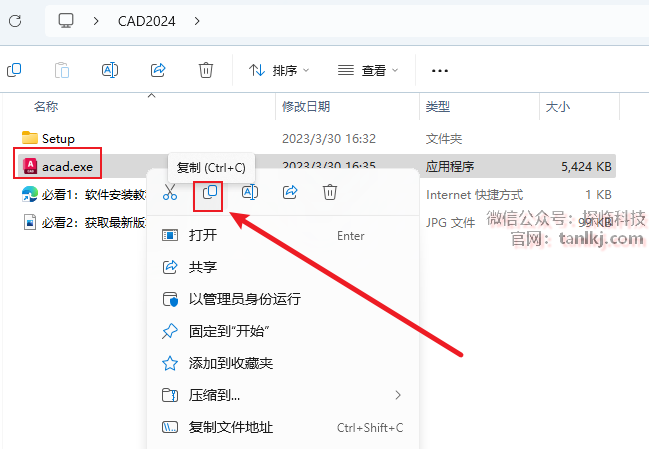
Task: Click the acad.exe AutoCAD icon
Action: tap(30, 166)
